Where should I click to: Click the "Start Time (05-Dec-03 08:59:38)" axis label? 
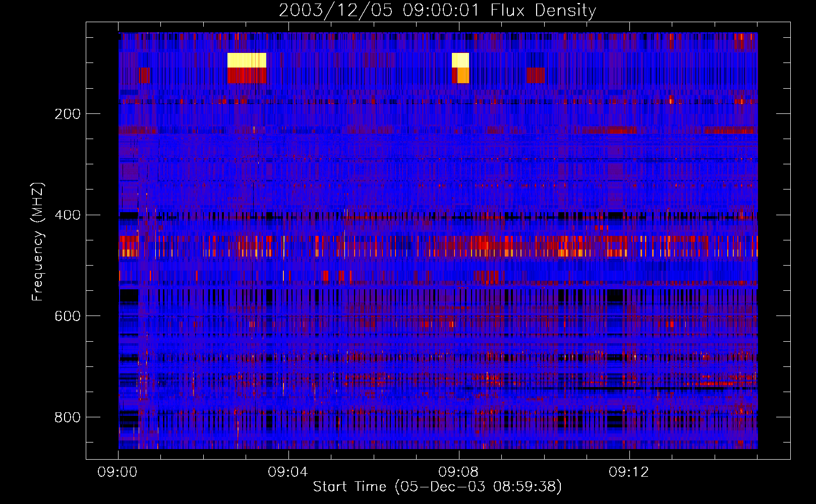(437, 487)
